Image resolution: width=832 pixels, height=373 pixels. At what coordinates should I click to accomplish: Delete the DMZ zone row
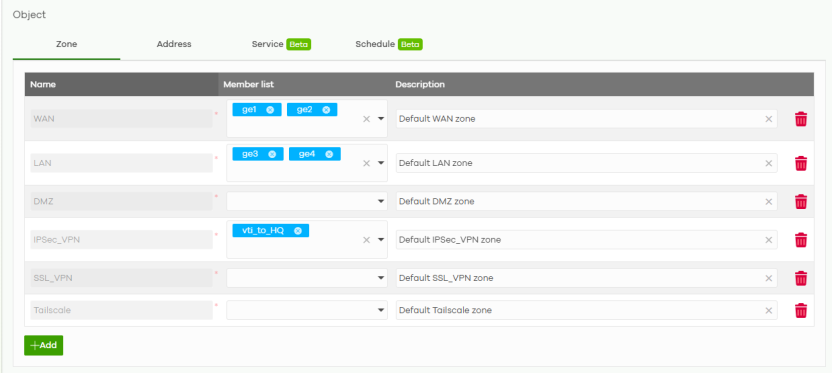coord(801,202)
